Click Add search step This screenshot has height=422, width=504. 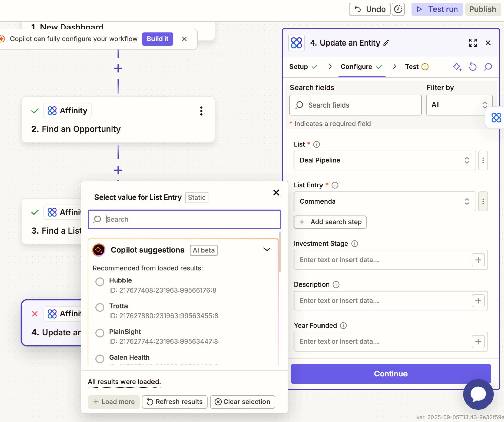pyautogui.click(x=330, y=222)
